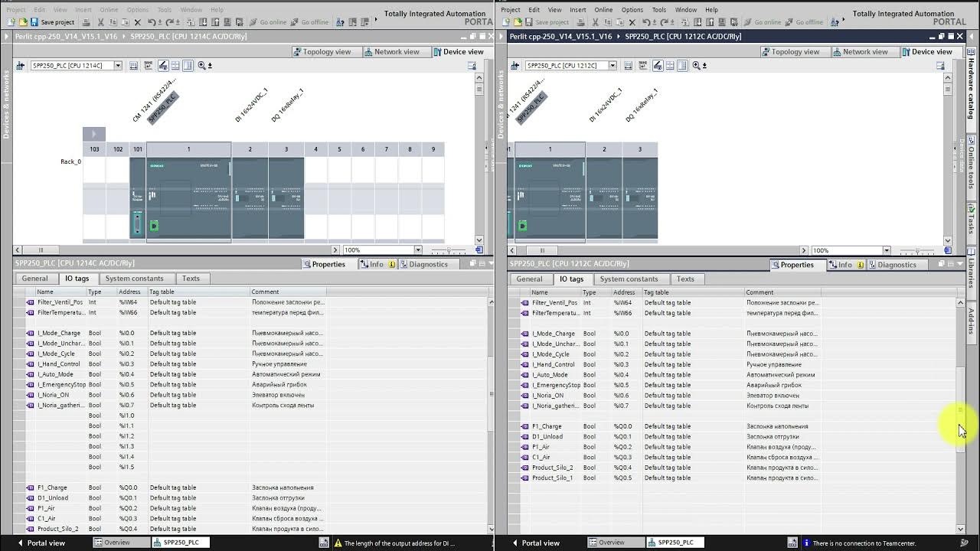Click zoom magnifier icon in right device toolbar
This screenshot has width=980, height=551.
(x=697, y=66)
